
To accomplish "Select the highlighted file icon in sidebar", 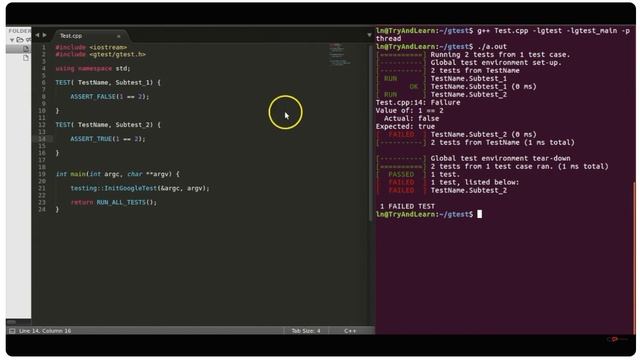I will click(26, 49).
